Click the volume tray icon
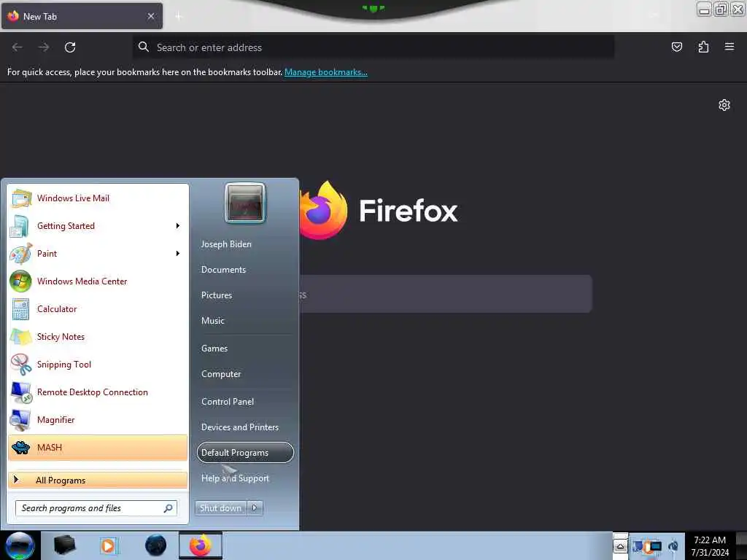 673,546
